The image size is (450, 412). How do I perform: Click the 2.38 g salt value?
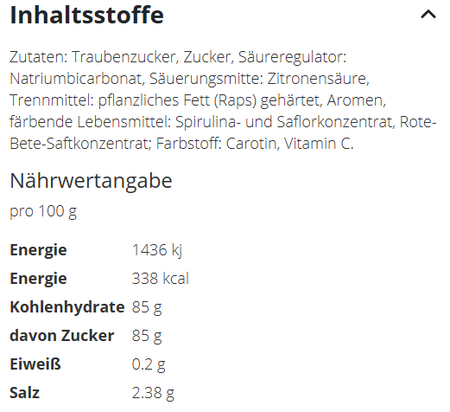(153, 393)
